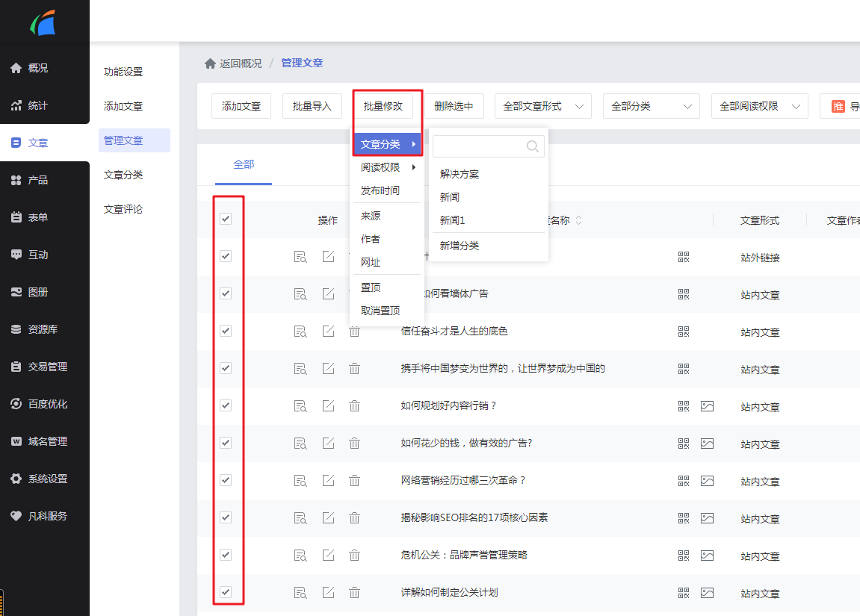Sort by article name column arrows
The width and height of the screenshot is (860, 616).
pos(578,220)
